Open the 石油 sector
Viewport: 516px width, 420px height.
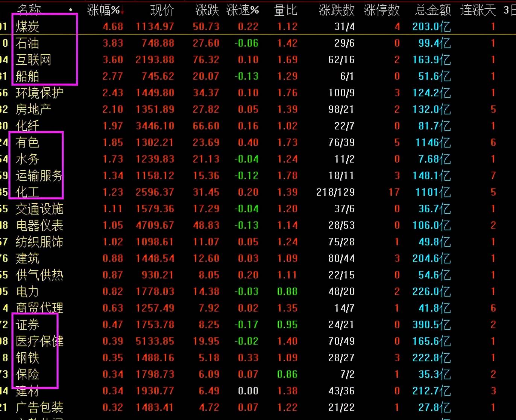click(258, 43)
